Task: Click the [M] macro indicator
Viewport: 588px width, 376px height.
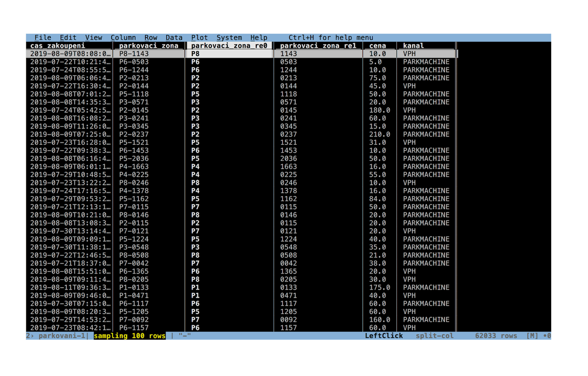Action: 532,336
